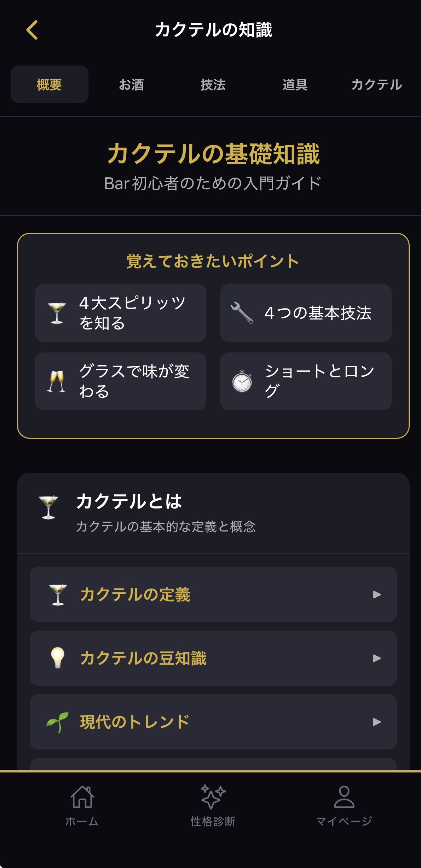Open the 4大スピリッツを知る card

click(x=121, y=313)
